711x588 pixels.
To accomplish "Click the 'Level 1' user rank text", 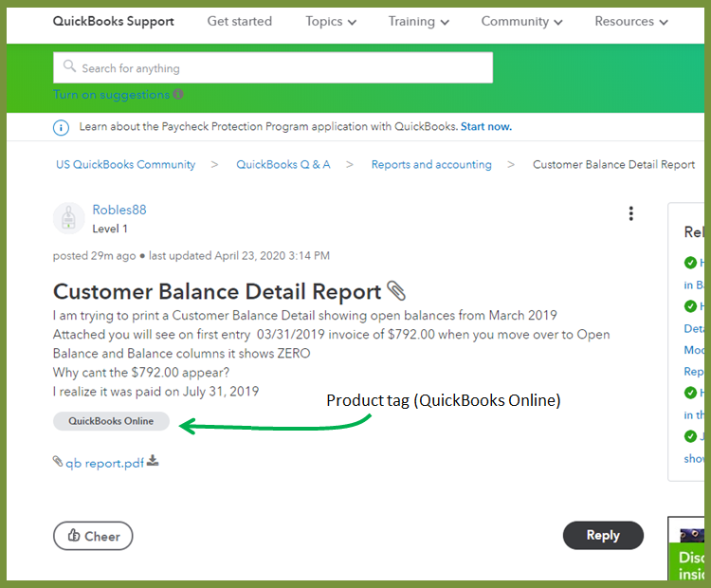I will click(x=110, y=229).
